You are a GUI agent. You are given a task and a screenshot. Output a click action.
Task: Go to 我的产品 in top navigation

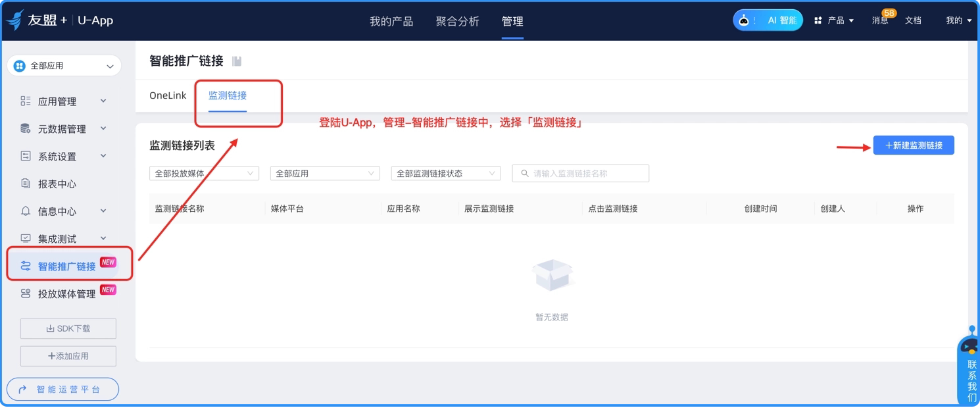(x=391, y=21)
